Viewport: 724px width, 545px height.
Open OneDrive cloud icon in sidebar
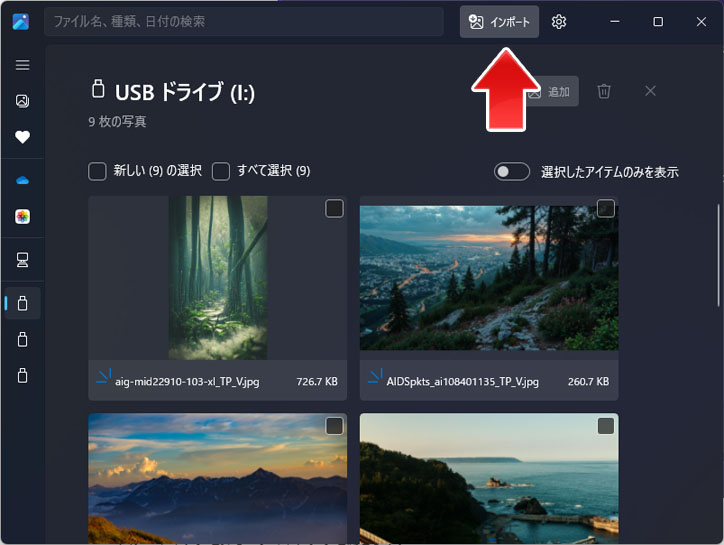pyautogui.click(x=22, y=180)
